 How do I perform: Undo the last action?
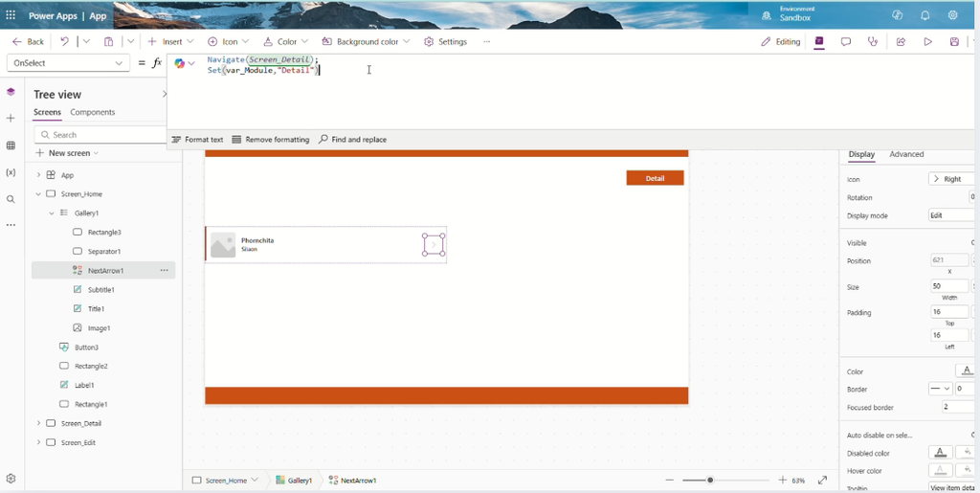(x=64, y=42)
